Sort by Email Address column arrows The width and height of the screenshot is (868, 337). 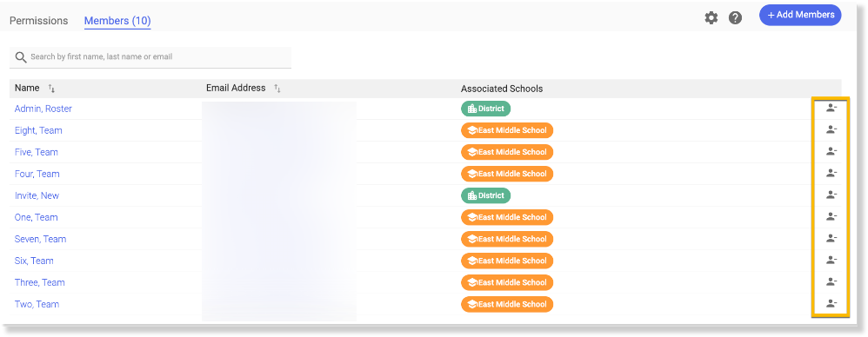click(x=277, y=89)
